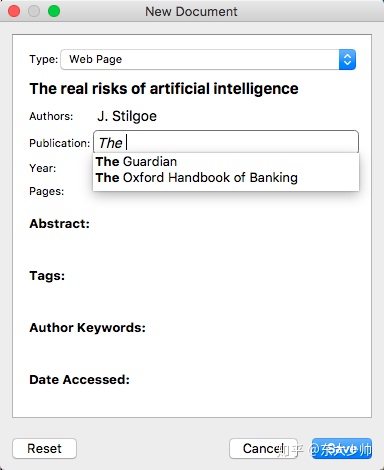Click the Publication text field
This screenshot has height=470, width=384.
point(226,142)
